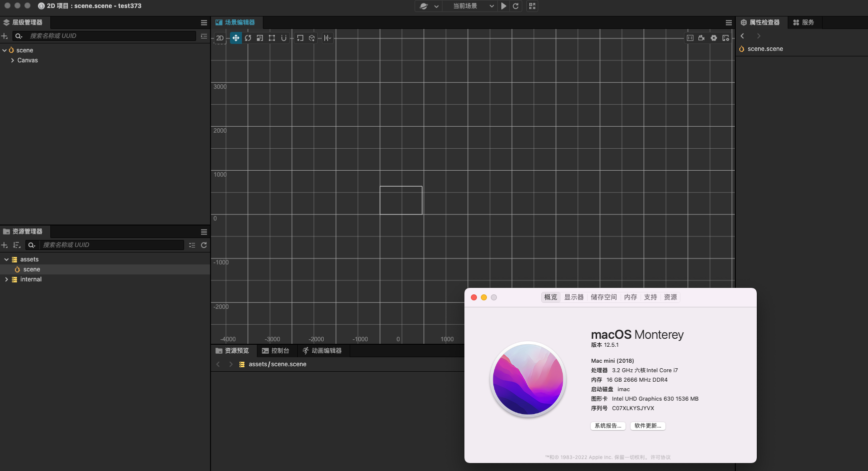Go forward in asset preview navigation
Screen dimensions: 868x471
pyautogui.click(x=230, y=364)
